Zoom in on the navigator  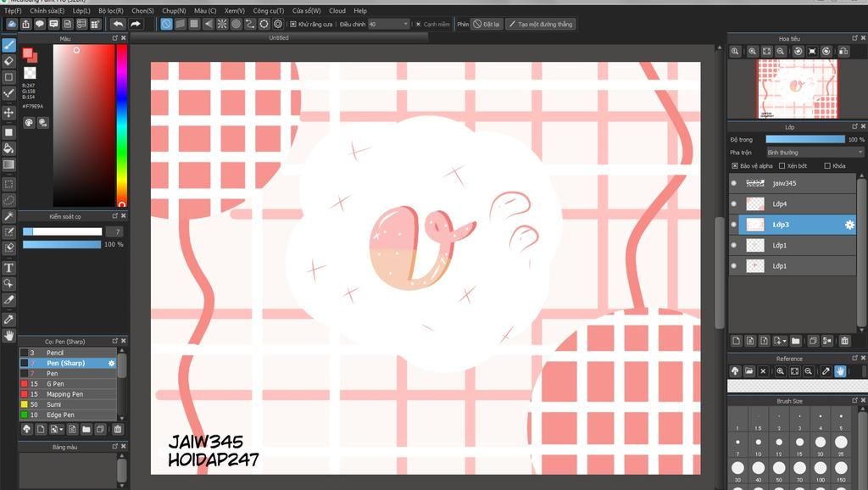point(753,51)
